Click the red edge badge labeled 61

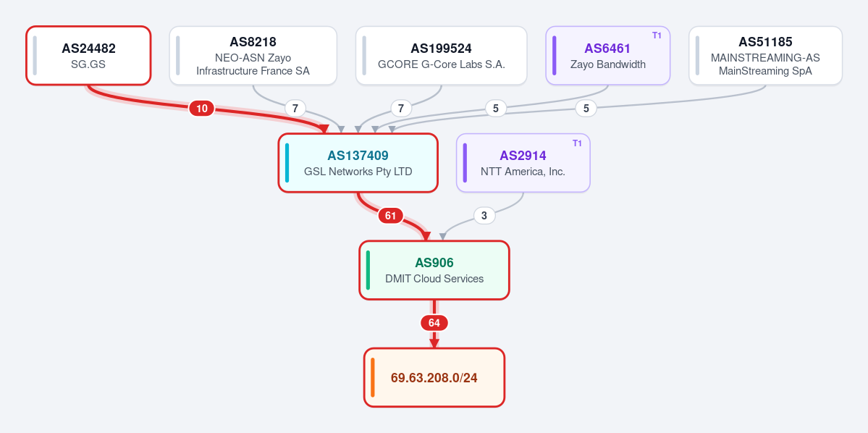[391, 216]
